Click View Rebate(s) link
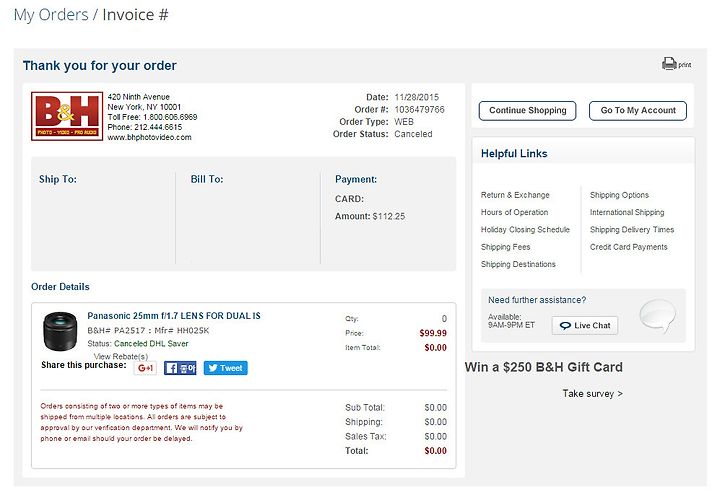Image resolution: width=720 pixels, height=495 pixels. [121, 356]
